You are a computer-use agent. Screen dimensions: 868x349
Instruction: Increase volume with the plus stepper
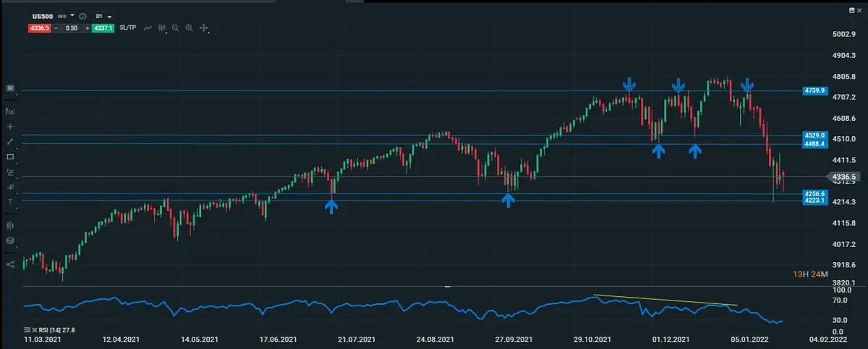[x=88, y=28]
